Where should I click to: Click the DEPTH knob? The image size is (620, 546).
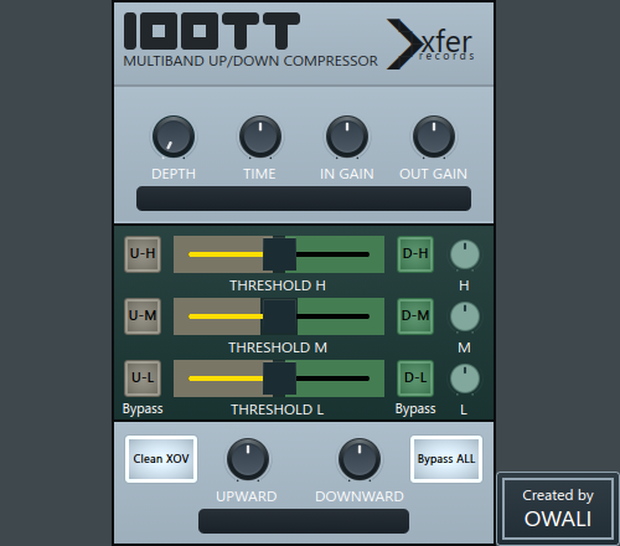[174, 136]
